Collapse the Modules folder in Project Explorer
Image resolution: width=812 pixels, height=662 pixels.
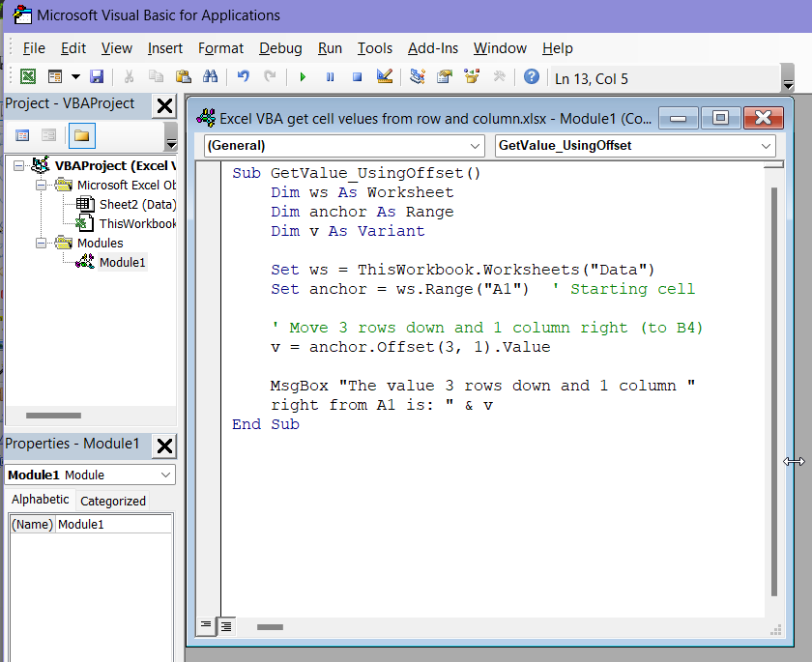tap(40, 243)
